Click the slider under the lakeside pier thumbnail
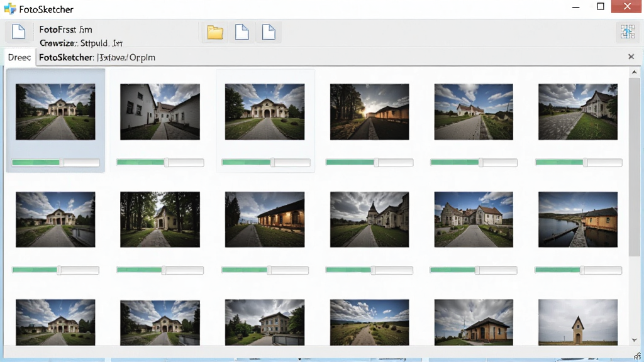The height and width of the screenshot is (362, 644). coord(578,270)
